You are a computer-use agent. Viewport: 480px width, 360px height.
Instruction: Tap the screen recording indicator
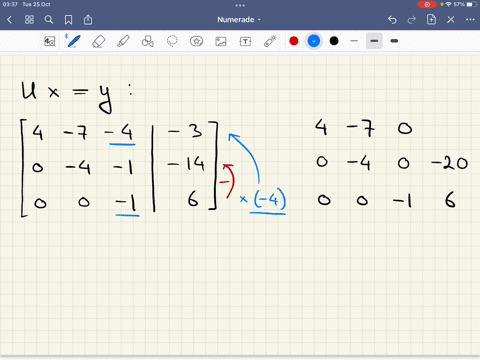tap(427, 4)
